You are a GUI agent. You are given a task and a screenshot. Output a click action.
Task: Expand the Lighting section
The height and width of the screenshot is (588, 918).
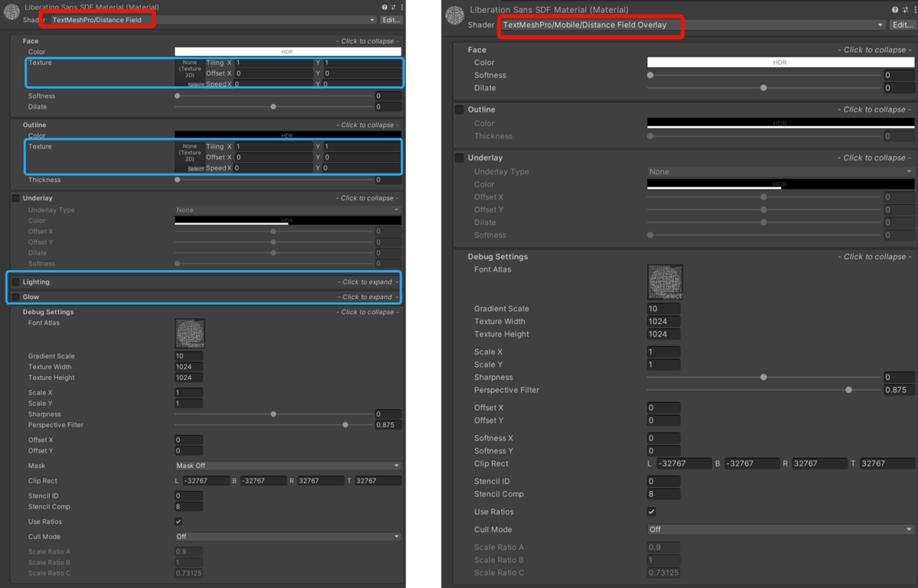pos(367,282)
